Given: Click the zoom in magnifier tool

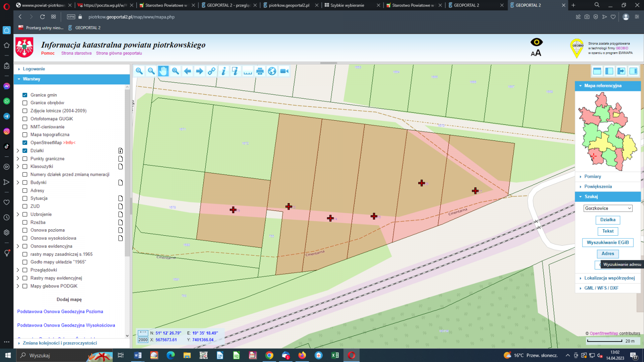Looking at the screenshot, I should pos(139,71).
